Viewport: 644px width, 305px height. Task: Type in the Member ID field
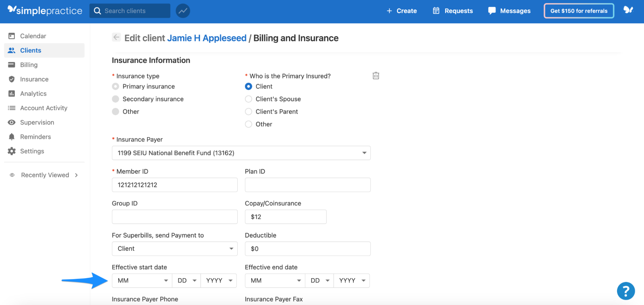click(x=174, y=185)
